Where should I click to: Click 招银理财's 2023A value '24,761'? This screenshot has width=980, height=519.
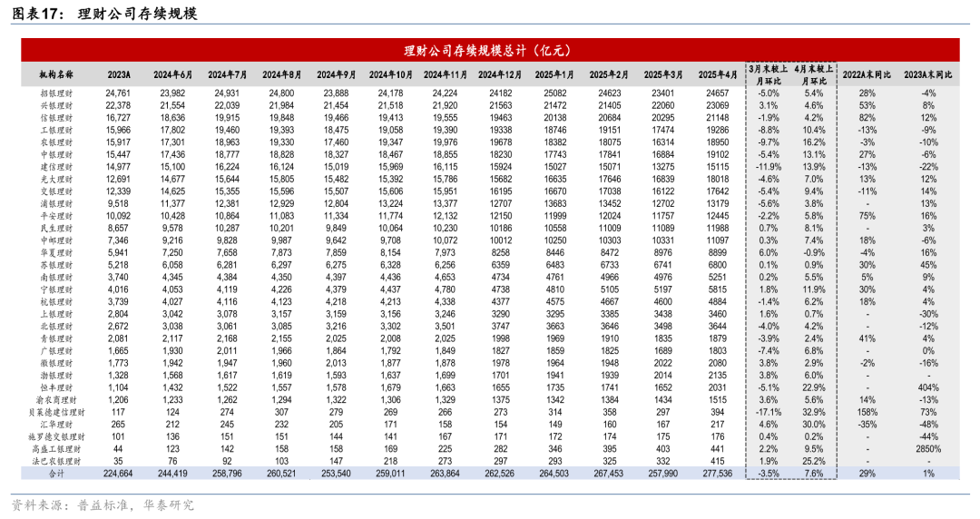pos(118,93)
